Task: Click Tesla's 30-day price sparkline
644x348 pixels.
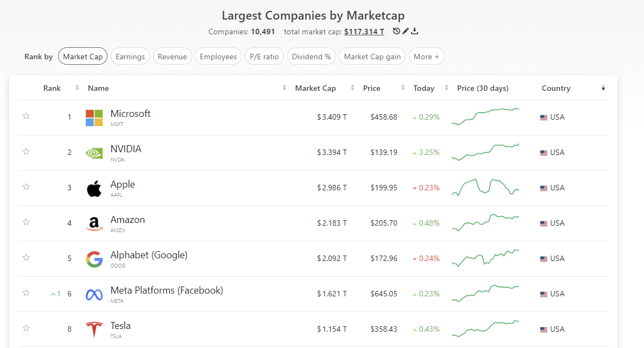Action: pos(485,329)
